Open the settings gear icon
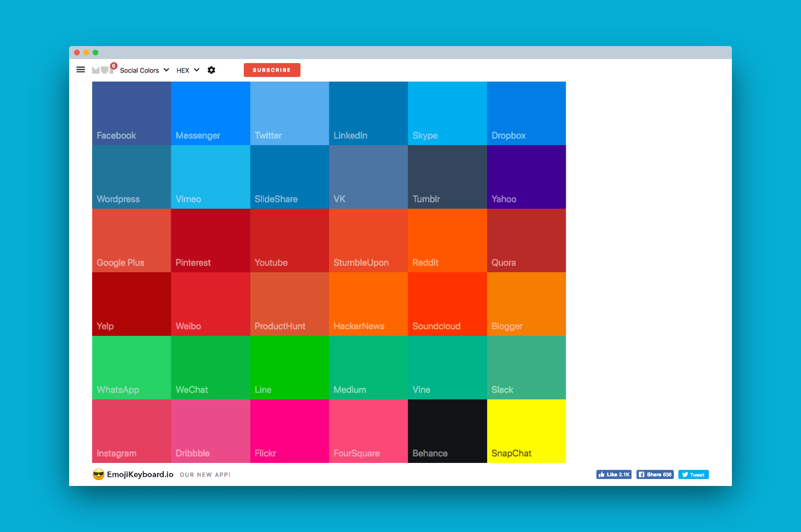 coord(211,70)
